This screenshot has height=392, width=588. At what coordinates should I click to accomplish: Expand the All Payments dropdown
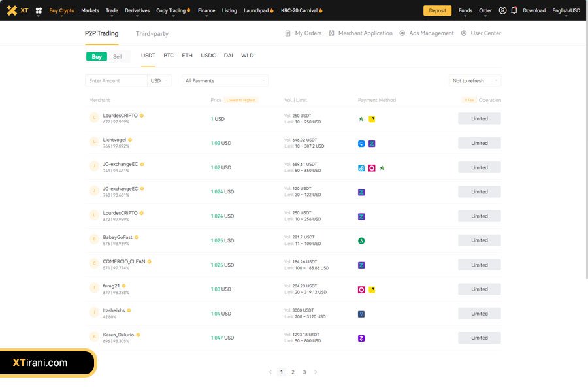pyautogui.click(x=225, y=81)
